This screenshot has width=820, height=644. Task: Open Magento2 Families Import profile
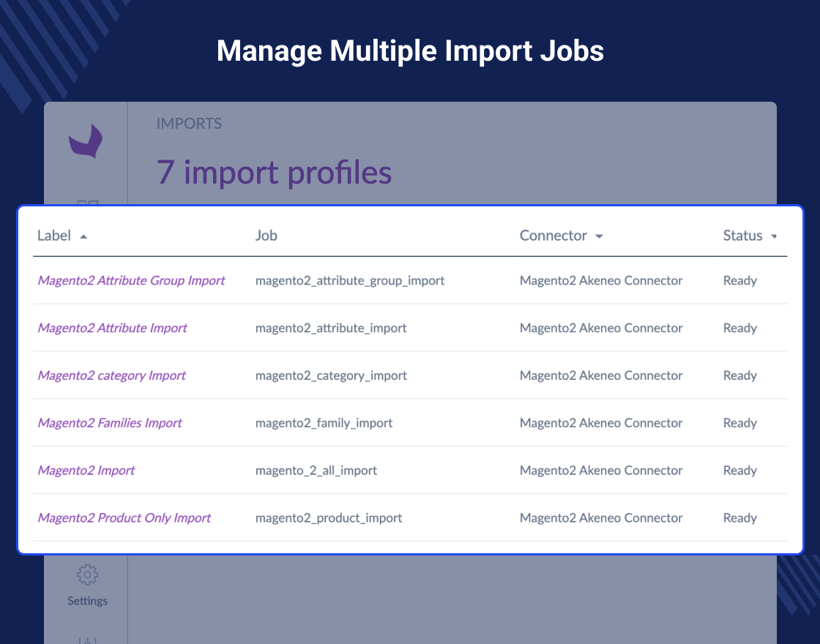110,423
